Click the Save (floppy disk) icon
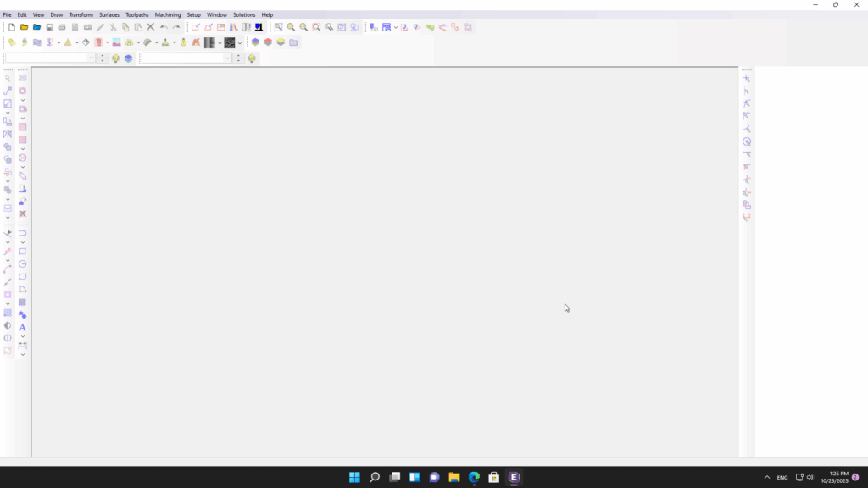The height and width of the screenshot is (488, 868). pyautogui.click(x=49, y=27)
